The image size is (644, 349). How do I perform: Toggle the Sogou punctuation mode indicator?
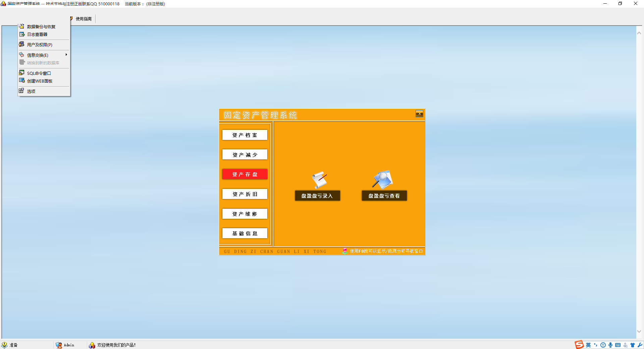point(596,345)
